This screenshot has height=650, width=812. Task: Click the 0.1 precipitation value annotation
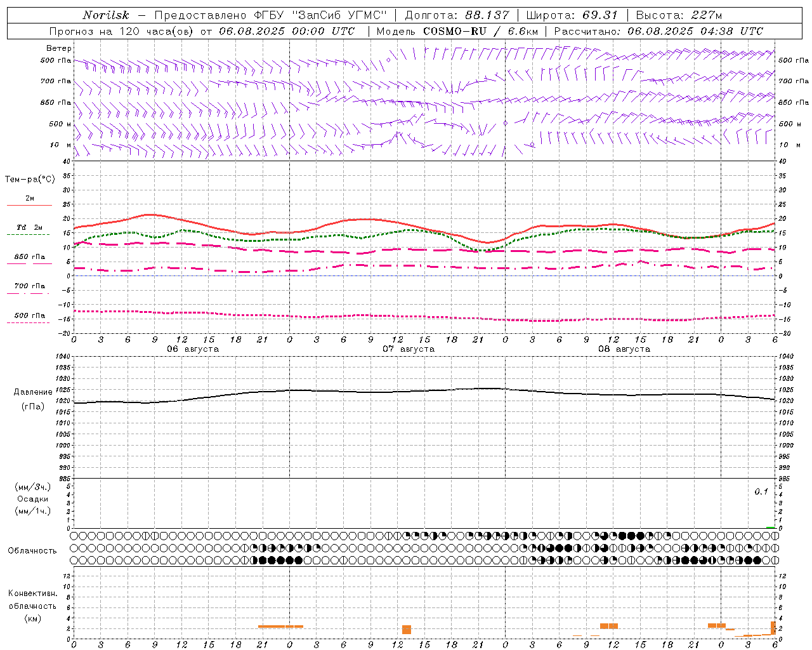coord(761,492)
